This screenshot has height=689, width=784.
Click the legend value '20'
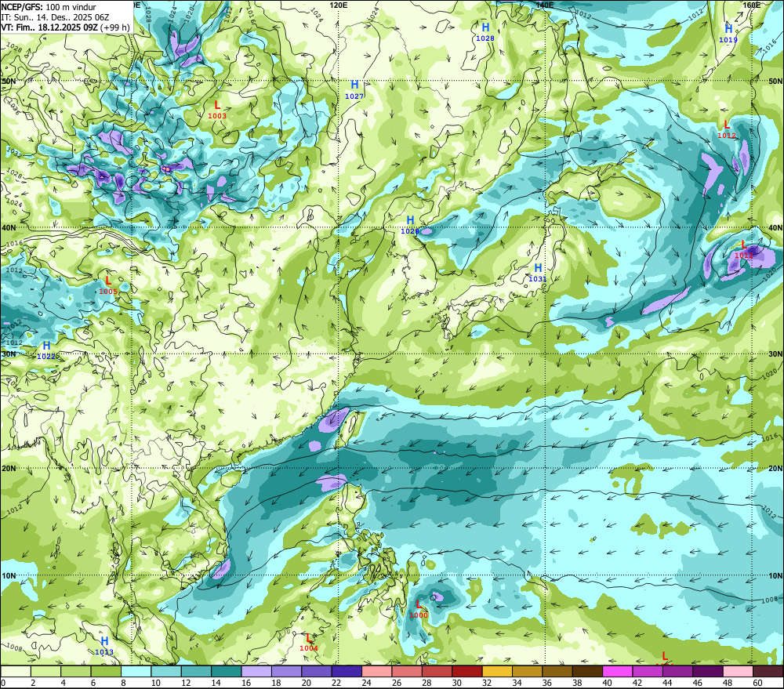(307, 683)
